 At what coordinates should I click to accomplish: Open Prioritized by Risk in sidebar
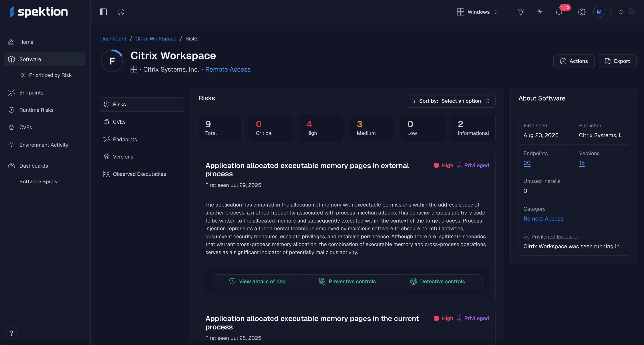50,75
